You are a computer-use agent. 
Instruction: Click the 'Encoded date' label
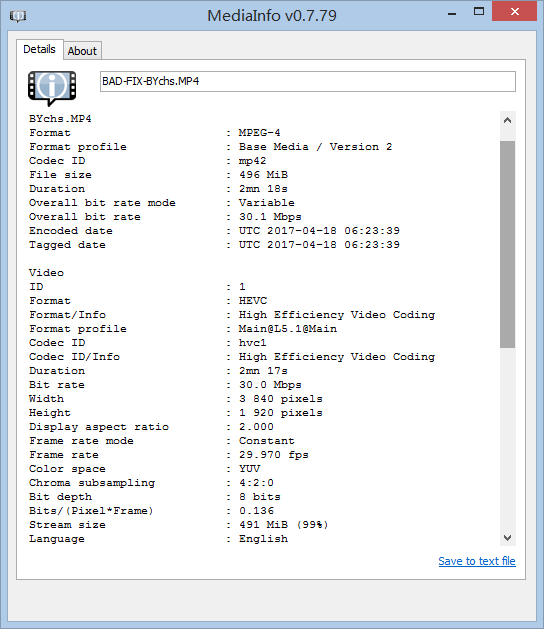[71, 231]
